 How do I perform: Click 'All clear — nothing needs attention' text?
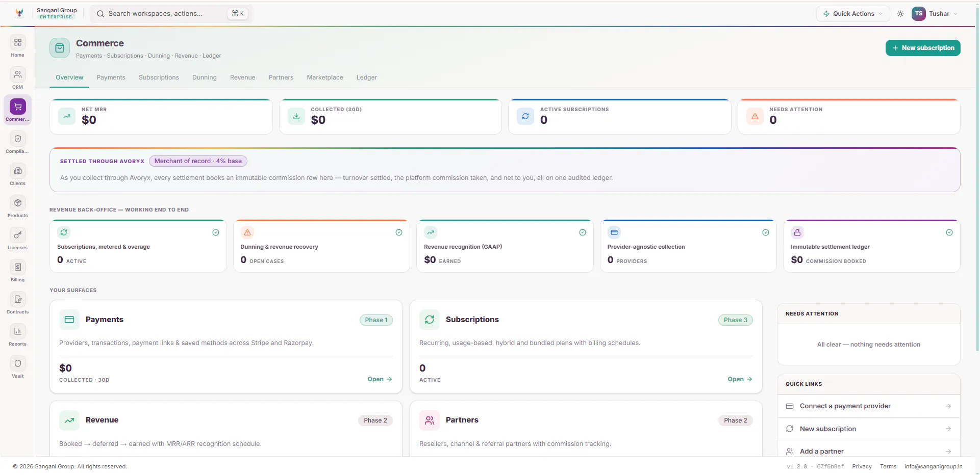pyautogui.click(x=868, y=345)
